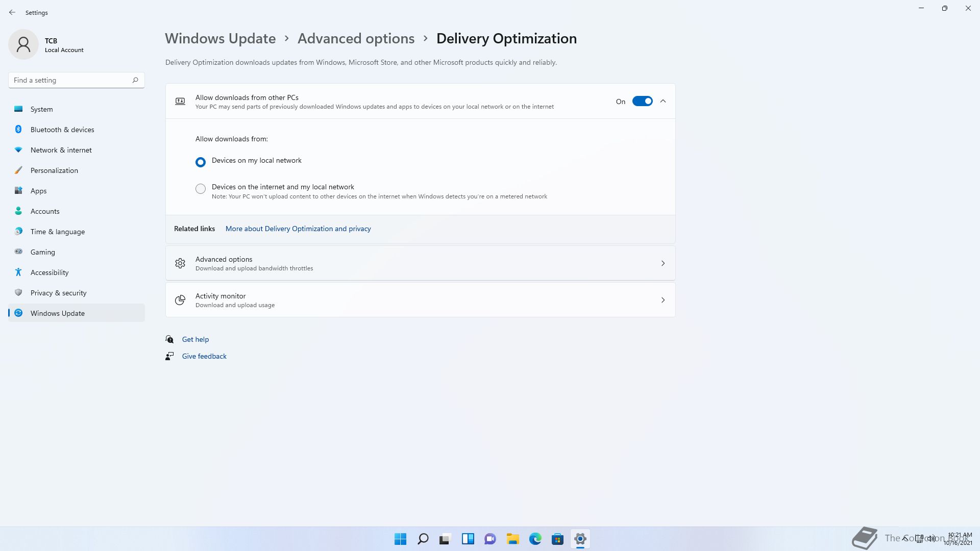Open the Activity monitor row

420,300
